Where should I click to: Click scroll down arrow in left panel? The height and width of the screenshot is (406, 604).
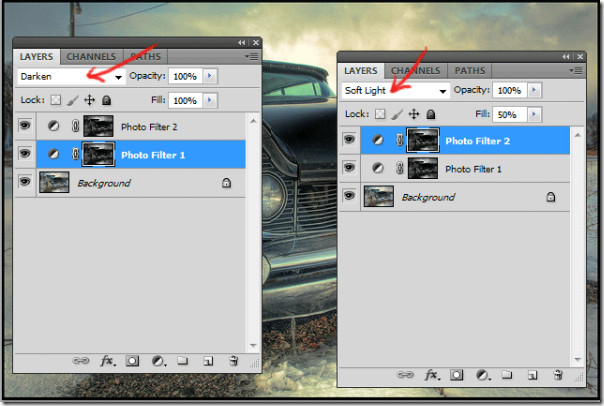coord(253,345)
